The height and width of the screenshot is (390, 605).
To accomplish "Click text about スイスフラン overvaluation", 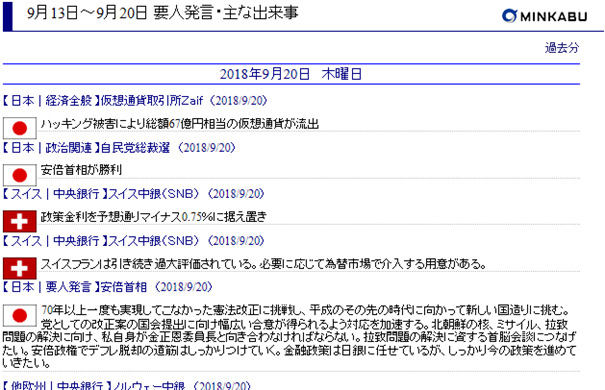I will (x=263, y=264).
